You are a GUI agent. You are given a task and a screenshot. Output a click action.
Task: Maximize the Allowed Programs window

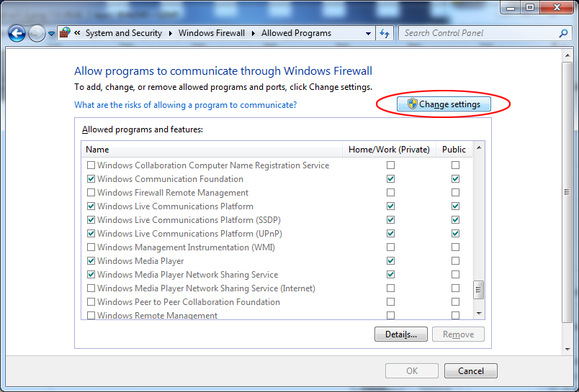tap(530, 7)
